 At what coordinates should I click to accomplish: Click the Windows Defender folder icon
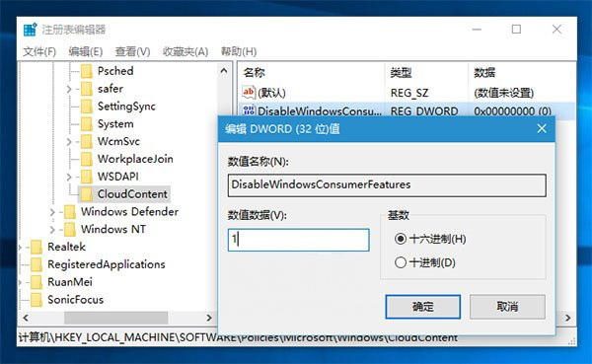tap(70, 212)
